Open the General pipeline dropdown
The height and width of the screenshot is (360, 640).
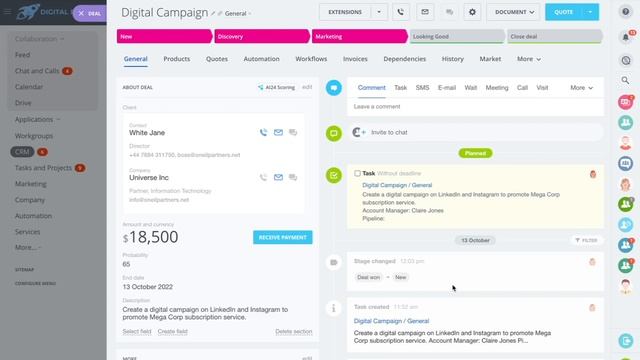(238, 13)
